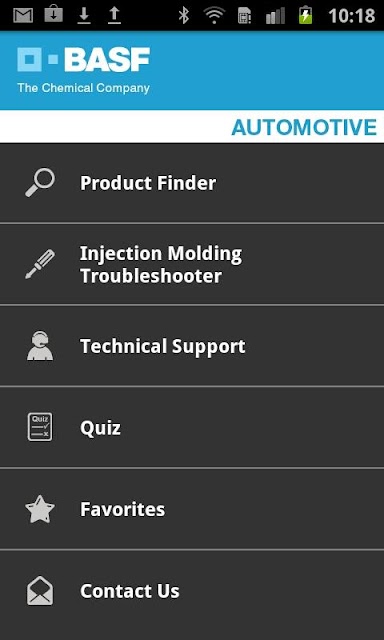This screenshot has height=640, width=384.
Task: Choose the Contact Us text label
Action: (130, 591)
